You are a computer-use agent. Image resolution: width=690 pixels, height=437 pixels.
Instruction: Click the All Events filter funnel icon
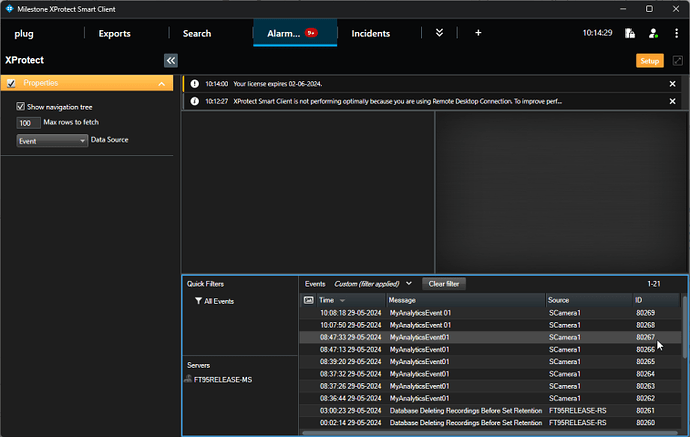(198, 301)
